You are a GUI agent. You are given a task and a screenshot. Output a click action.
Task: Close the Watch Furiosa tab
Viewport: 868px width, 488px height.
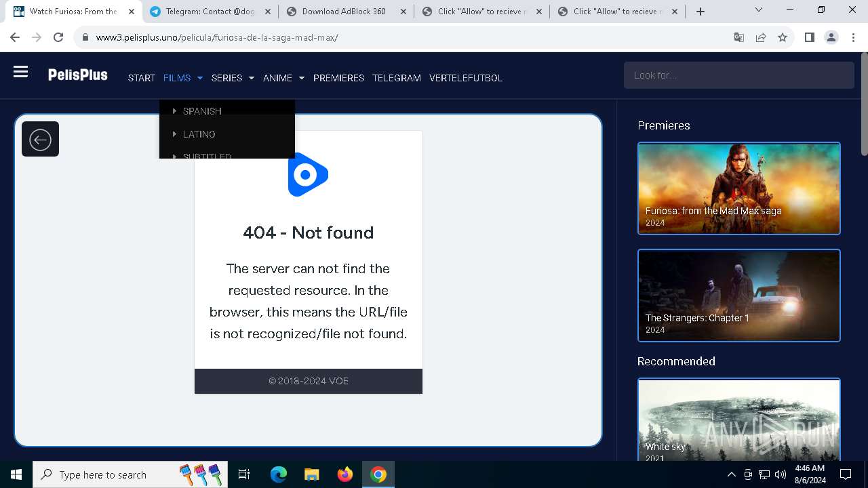132,12
